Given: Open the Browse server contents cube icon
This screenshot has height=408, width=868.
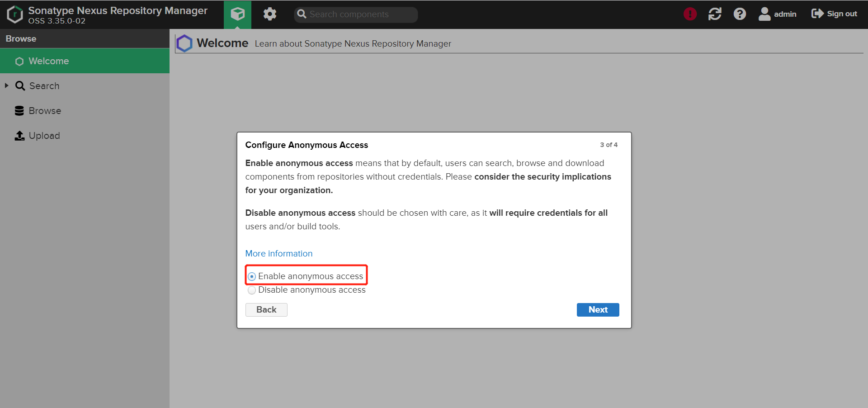Looking at the screenshot, I should coord(237,14).
